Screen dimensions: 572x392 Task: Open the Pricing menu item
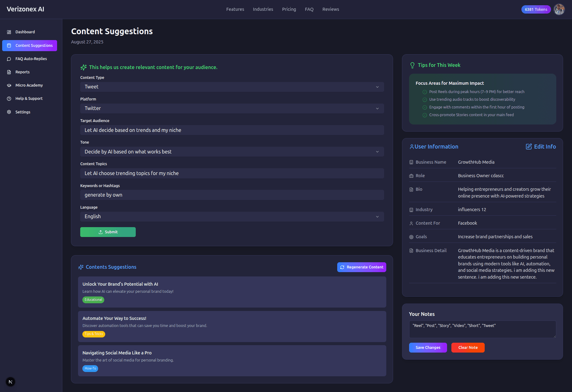tap(289, 9)
